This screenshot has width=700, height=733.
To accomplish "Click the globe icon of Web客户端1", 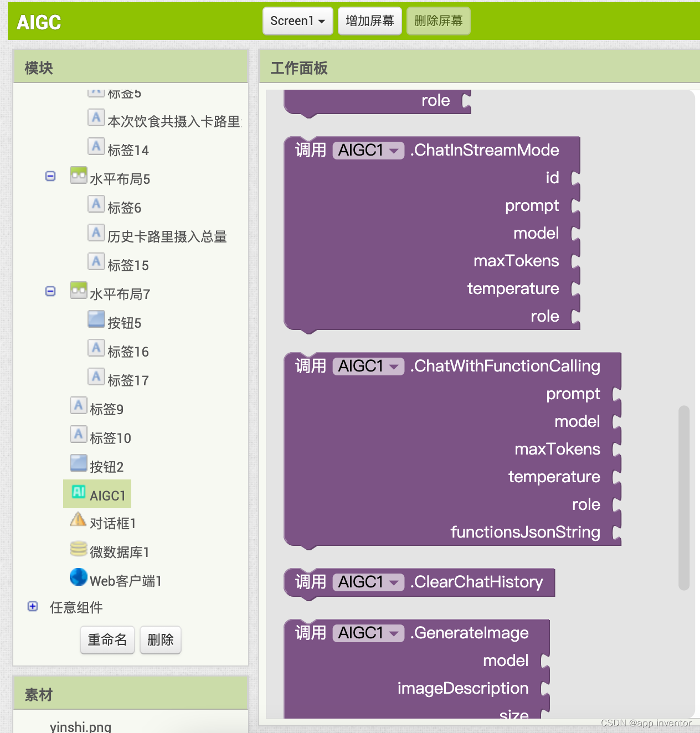I will (79, 577).
